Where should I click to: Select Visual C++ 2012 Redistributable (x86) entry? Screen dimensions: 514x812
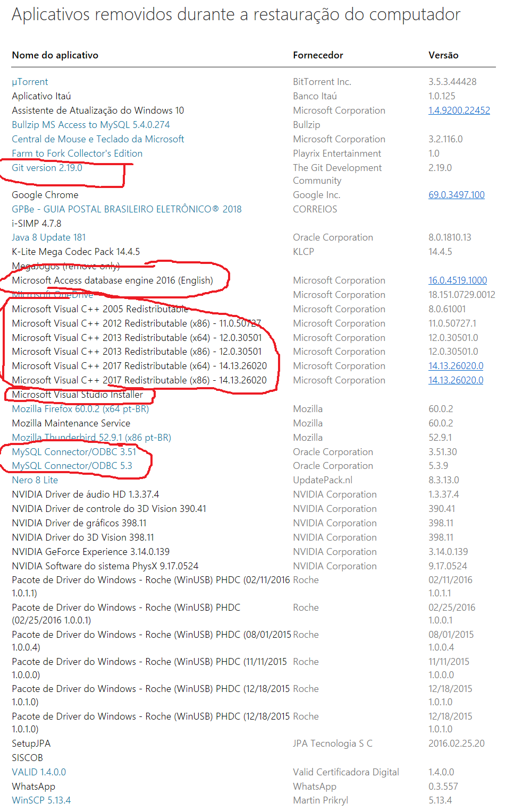pyautogui.click(x=136, y=323)
